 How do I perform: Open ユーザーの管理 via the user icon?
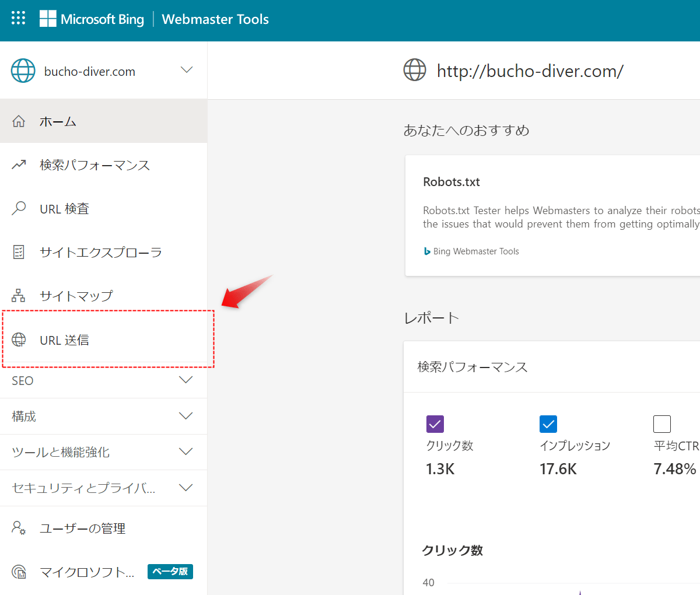point(19,528)
